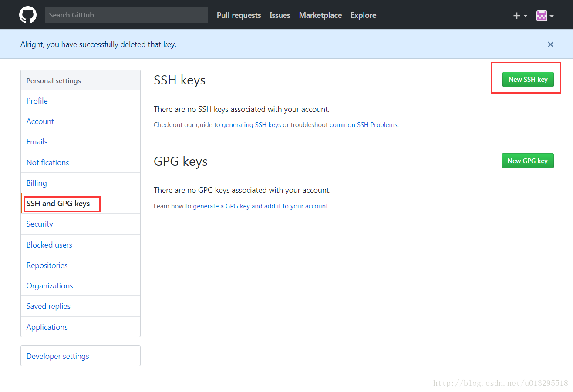Dismiss the key deleted notification banner
Viewport: 573px width, 392px height.
[550, 44]
